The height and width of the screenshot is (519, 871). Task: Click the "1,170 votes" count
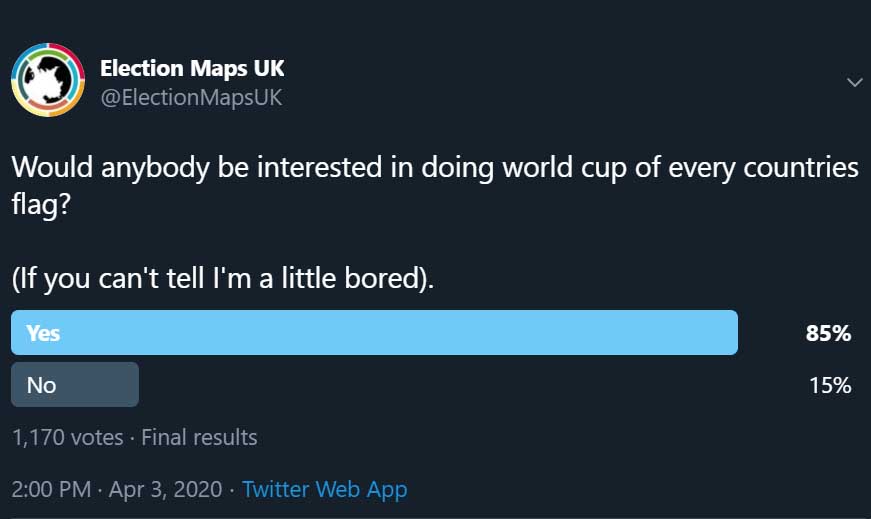pos(67,437)
